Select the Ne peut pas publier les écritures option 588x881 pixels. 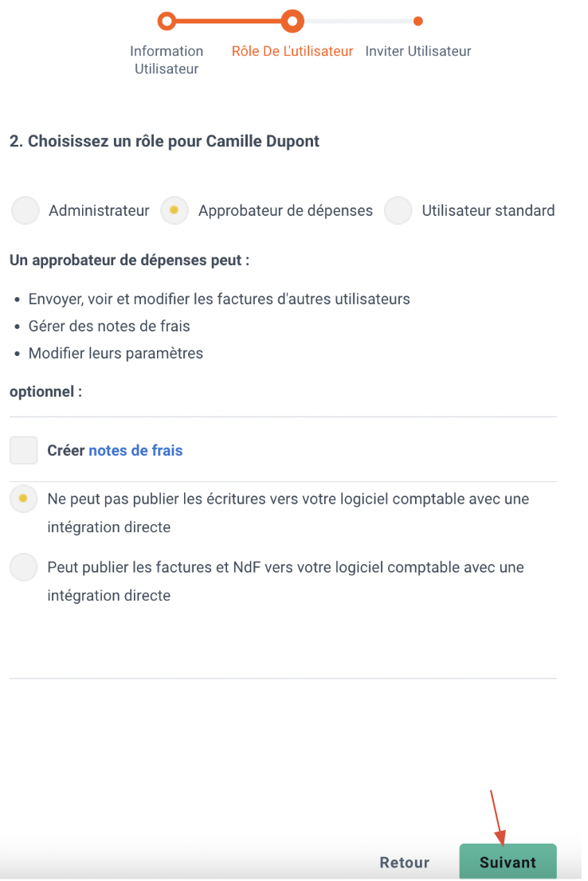click(24, 499)
